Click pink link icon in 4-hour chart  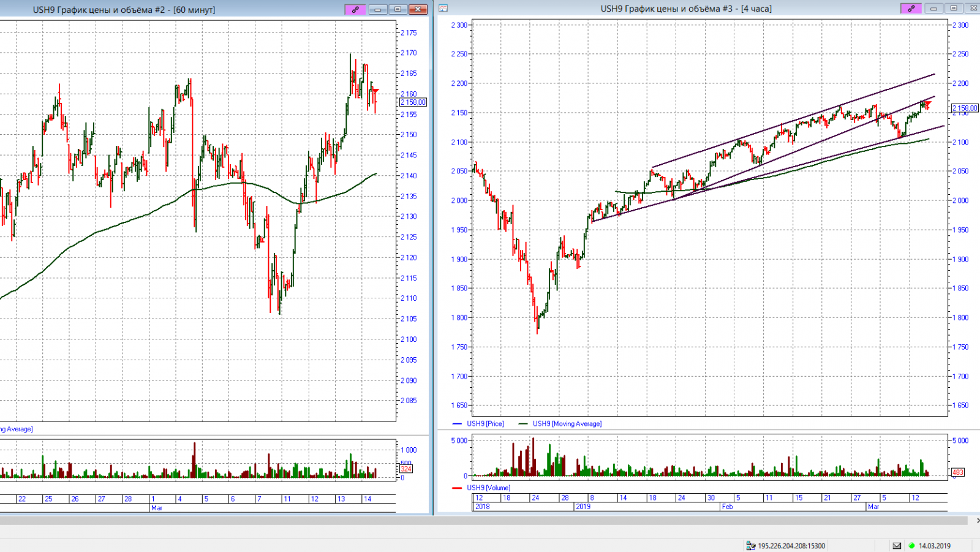tap(911, 9)
